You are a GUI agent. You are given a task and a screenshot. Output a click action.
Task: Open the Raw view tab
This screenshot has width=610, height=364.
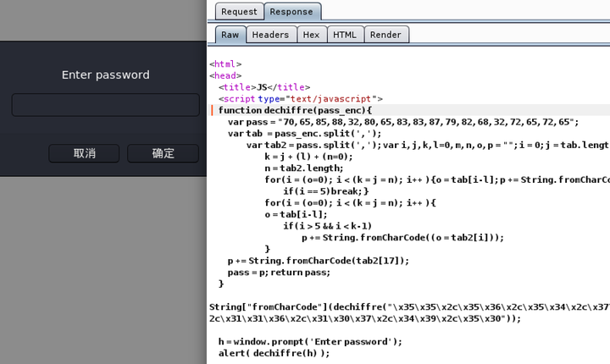point(230,35)
